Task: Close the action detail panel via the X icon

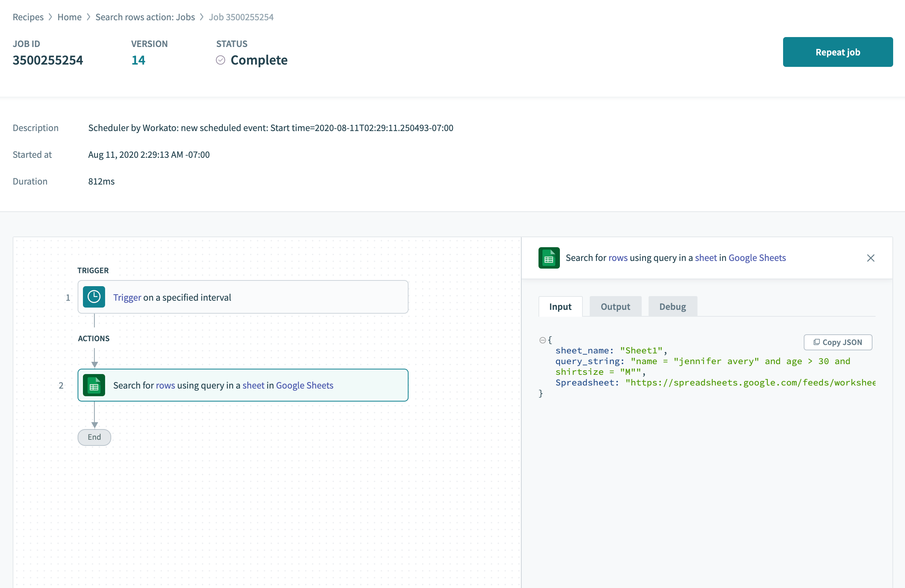Action: (871, 258)
